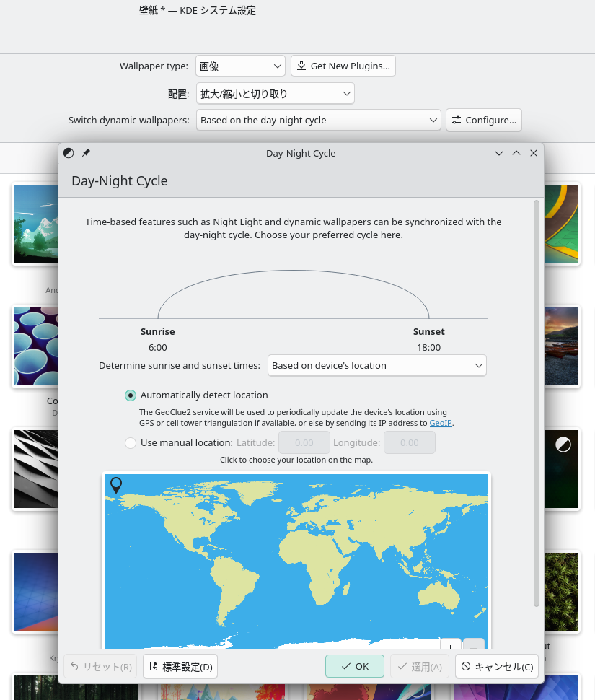Click the Day-Night Cycle dialog vertical scrollbar
This screenshot has height=700, width=595.
pyautogui.click(x=536, y=404)
